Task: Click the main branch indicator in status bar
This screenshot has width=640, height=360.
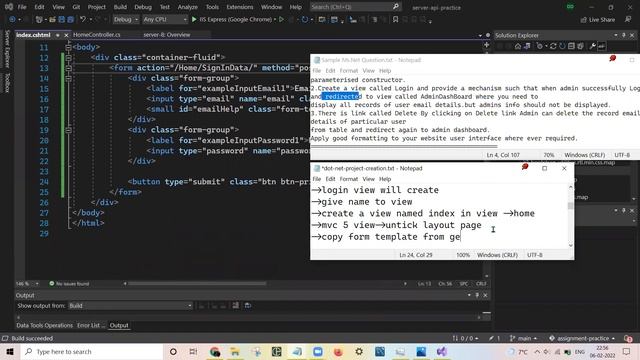Action: tap(524, 338)
